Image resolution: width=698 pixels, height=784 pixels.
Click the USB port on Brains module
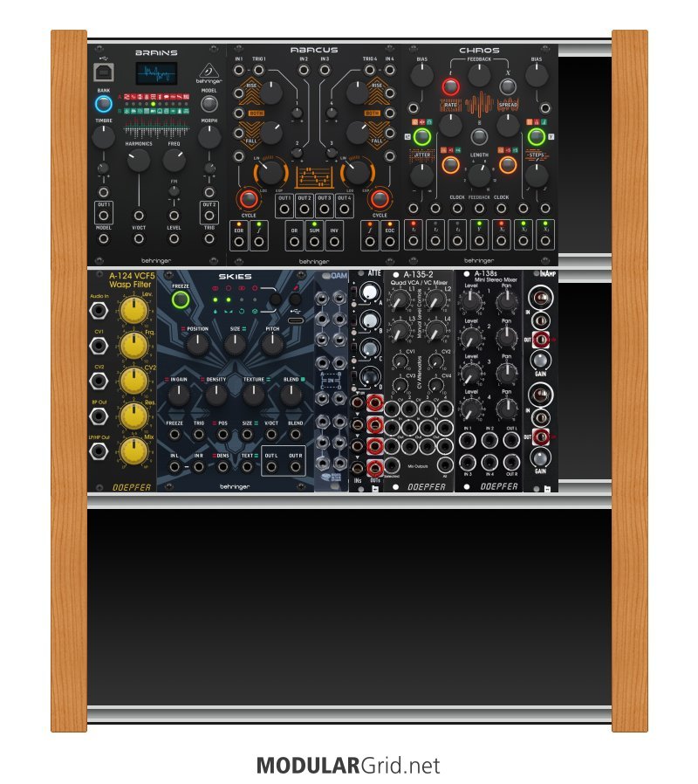point(104,72)
